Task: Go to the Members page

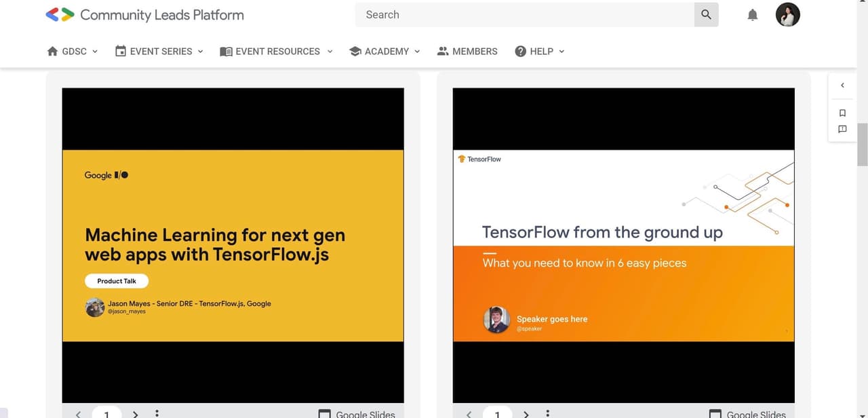Action: pos(467,52)
